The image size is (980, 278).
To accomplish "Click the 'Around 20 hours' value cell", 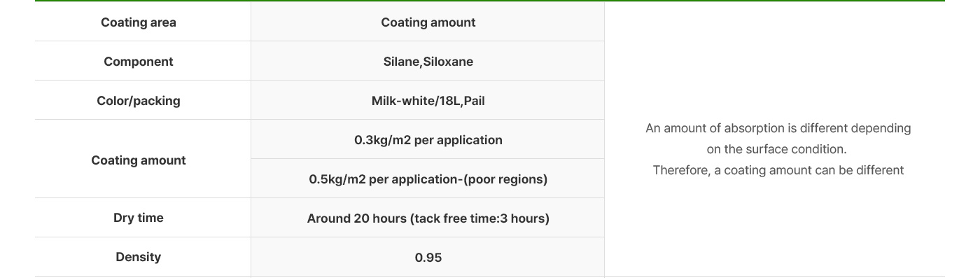I will coord(428,218).
